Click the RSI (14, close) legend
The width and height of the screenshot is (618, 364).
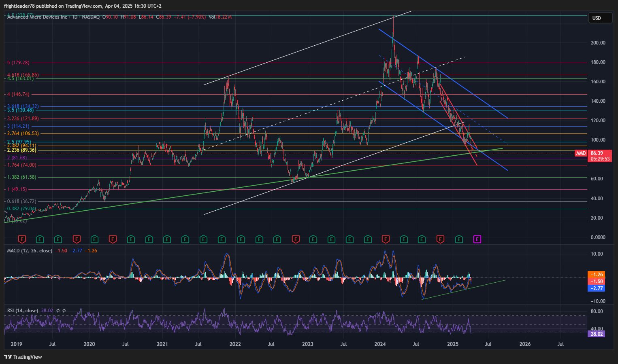point(23,311)
